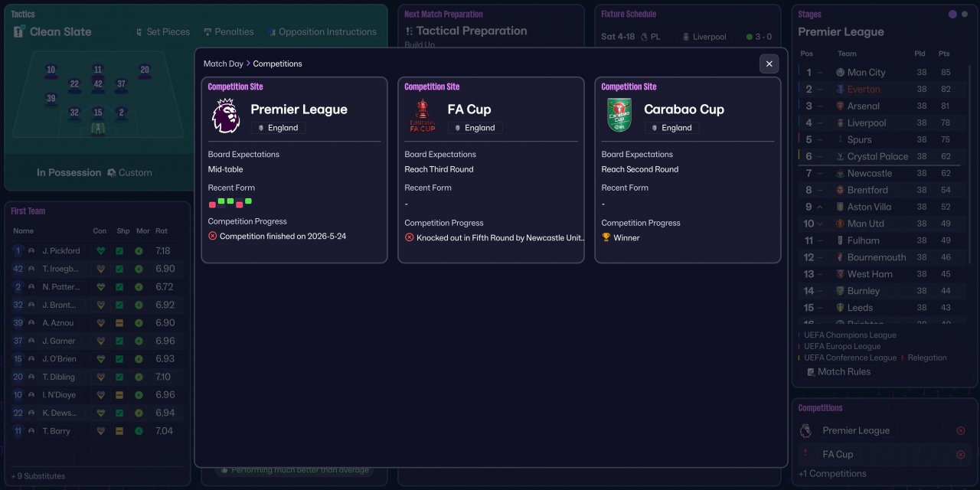Close the Competitions dialog

(769, 64)
